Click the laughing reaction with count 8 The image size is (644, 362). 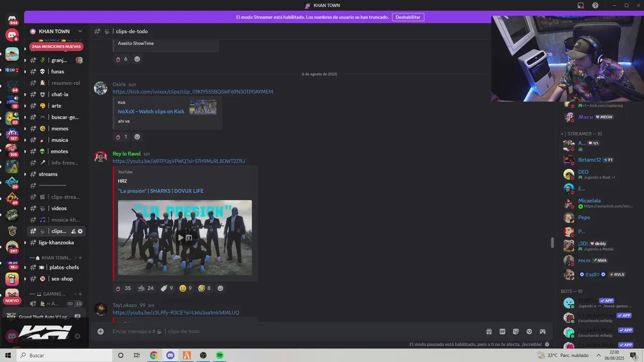(x=204, y=288)
